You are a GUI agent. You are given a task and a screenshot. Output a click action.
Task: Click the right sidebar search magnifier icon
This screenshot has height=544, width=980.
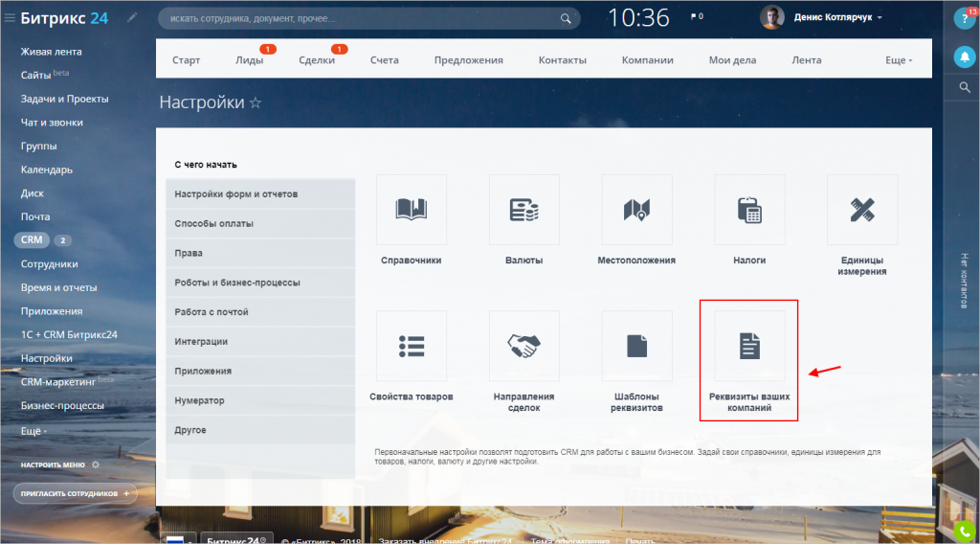[965, 87]
